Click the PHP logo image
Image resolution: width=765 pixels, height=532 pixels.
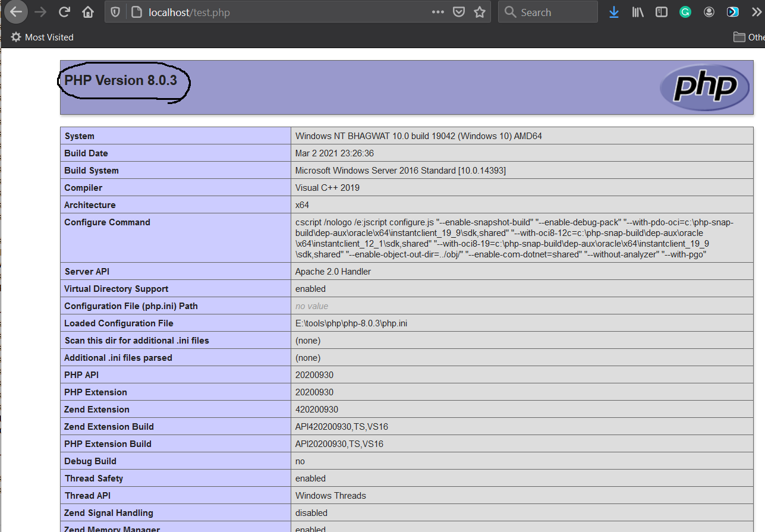click(x=704, y=87)
